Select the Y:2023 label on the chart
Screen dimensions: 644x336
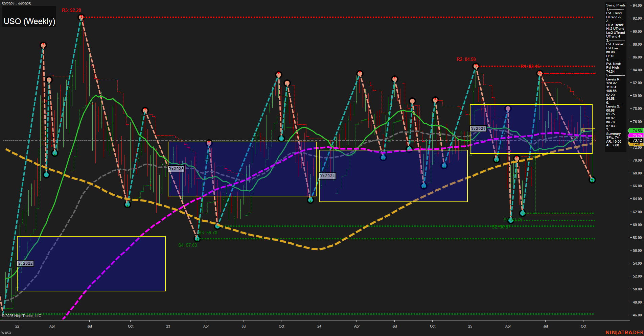click(x=176, y=168)
